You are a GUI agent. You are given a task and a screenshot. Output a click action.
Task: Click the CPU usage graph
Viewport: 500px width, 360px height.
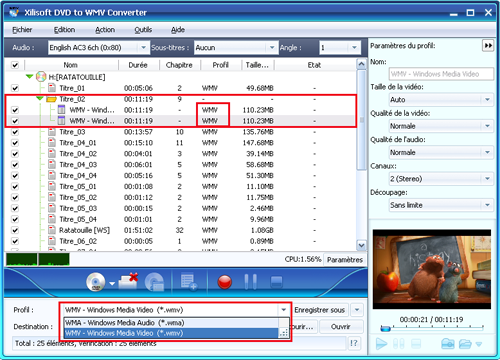point(38,259)
